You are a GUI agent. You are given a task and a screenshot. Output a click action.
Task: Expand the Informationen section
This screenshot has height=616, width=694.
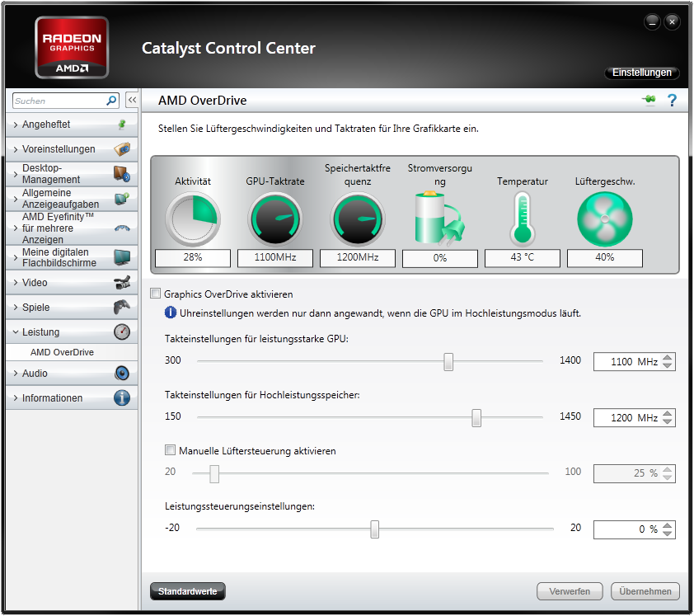(x=16, y=397)
